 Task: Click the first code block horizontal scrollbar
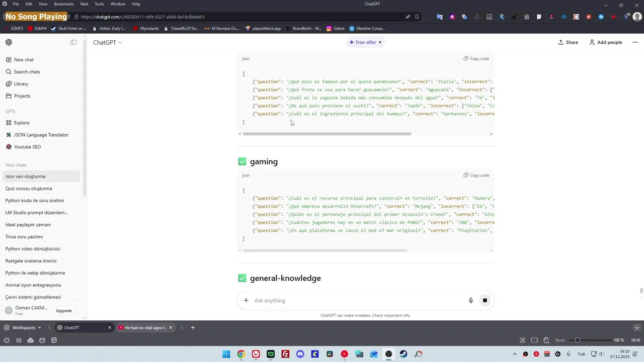[327, 134]
